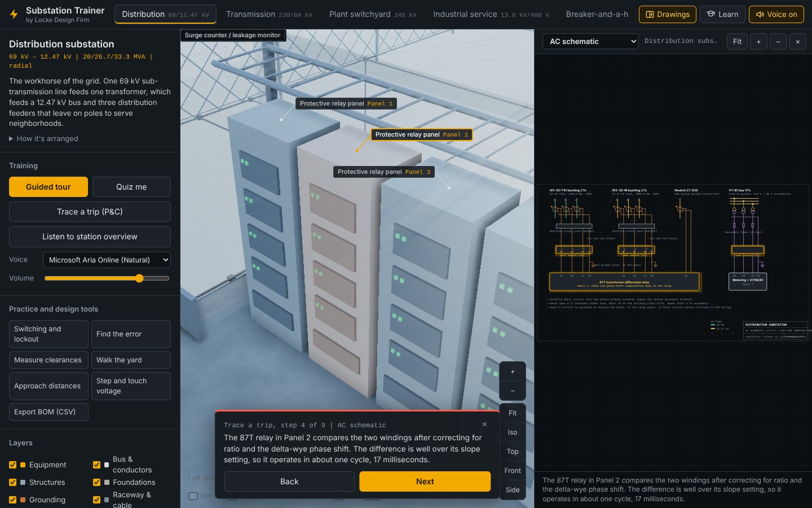Toggle Voice on button
Screen dimensions: 812x508
pyautogui.click(x=776, y=15)
